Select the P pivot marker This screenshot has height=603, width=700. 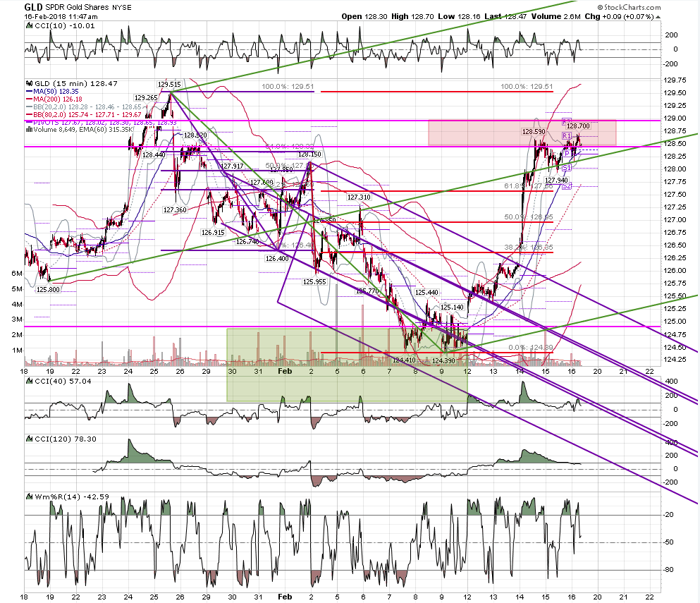(x=567, y=154)
